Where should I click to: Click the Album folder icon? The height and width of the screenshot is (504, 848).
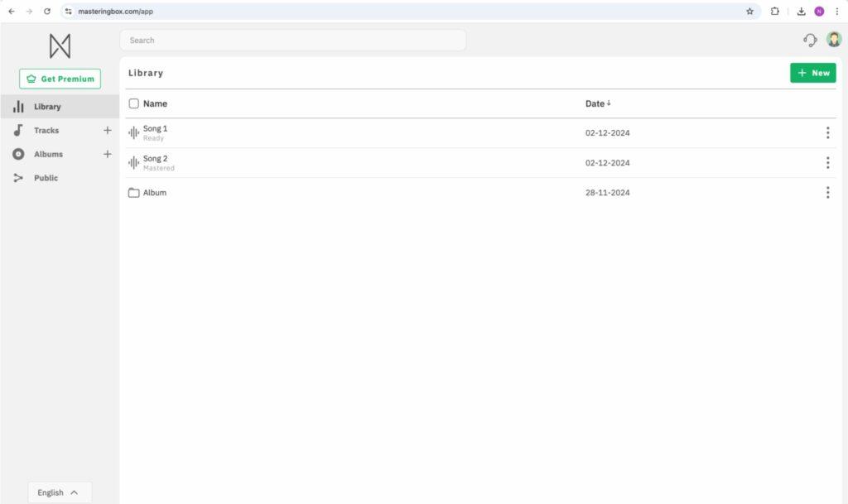[x=133, y=193]
